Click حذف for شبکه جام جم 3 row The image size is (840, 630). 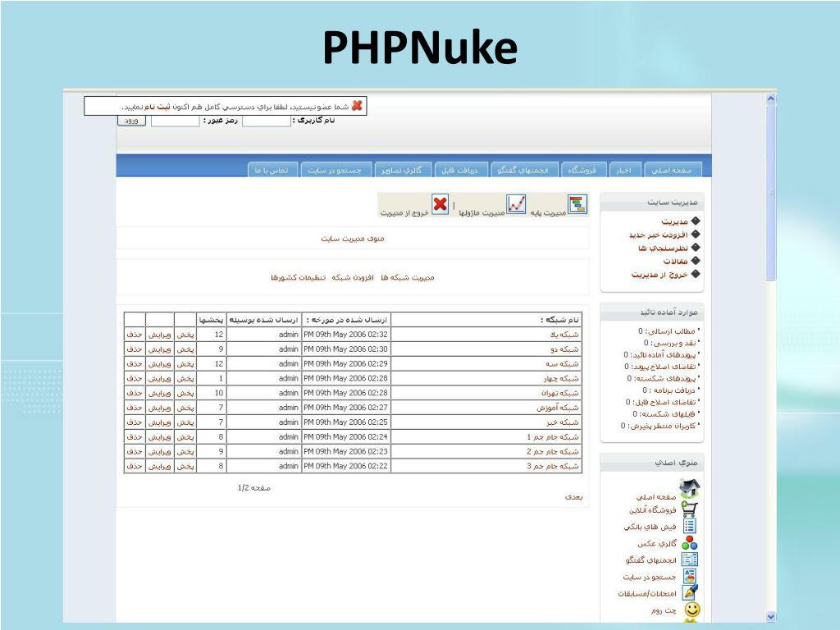click(135, 466)
